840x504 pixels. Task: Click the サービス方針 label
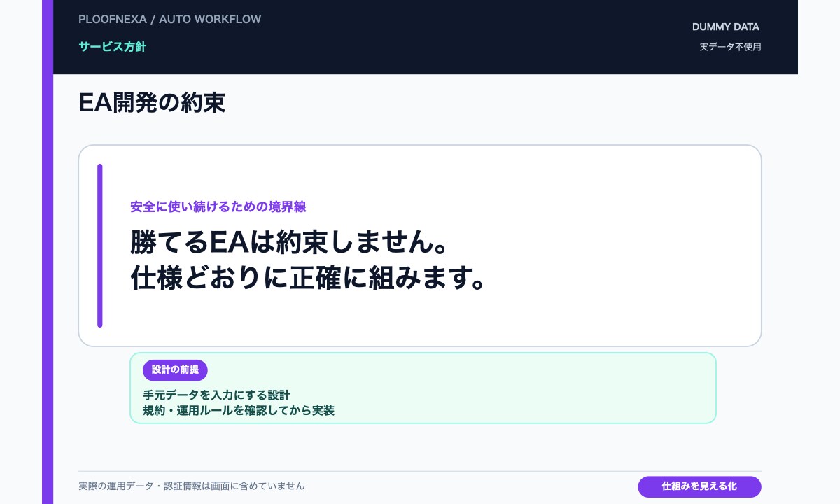[113, 47]
